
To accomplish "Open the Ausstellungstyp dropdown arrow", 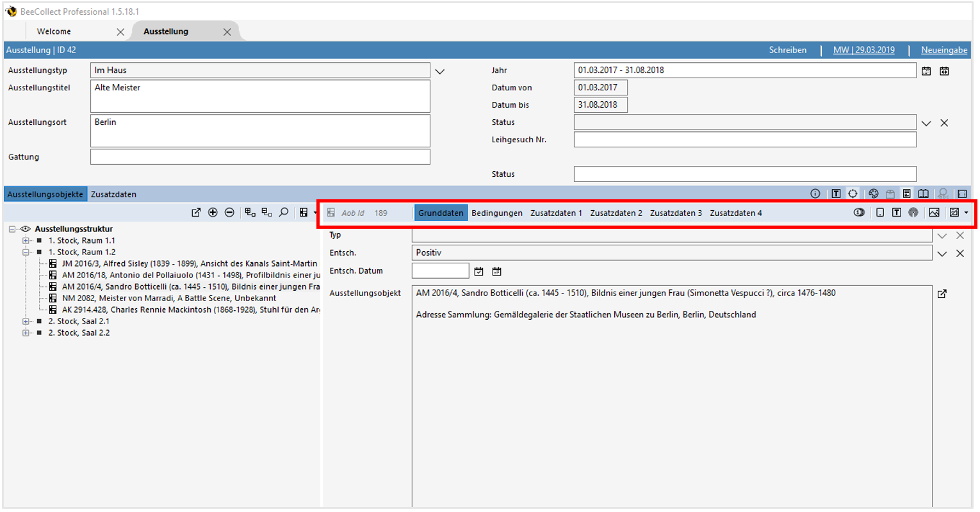I will click(x=439, y=71).
